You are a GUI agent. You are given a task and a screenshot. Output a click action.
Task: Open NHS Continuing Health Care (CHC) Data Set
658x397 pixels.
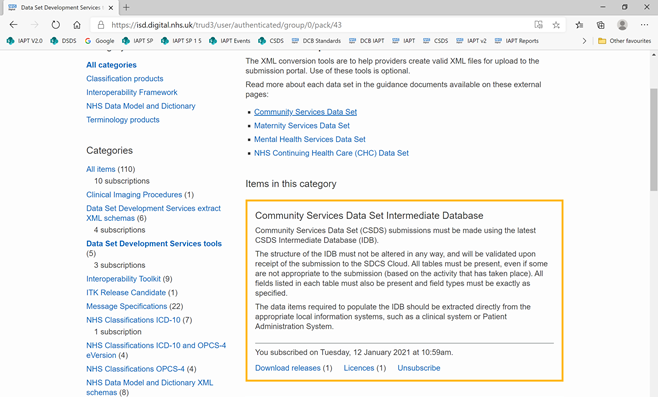point(331,153)
